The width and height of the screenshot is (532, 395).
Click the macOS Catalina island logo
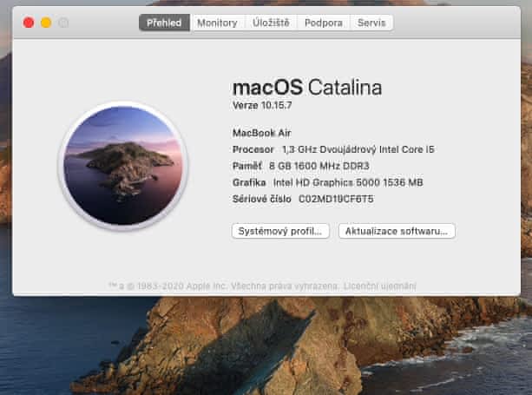(123, 165)
